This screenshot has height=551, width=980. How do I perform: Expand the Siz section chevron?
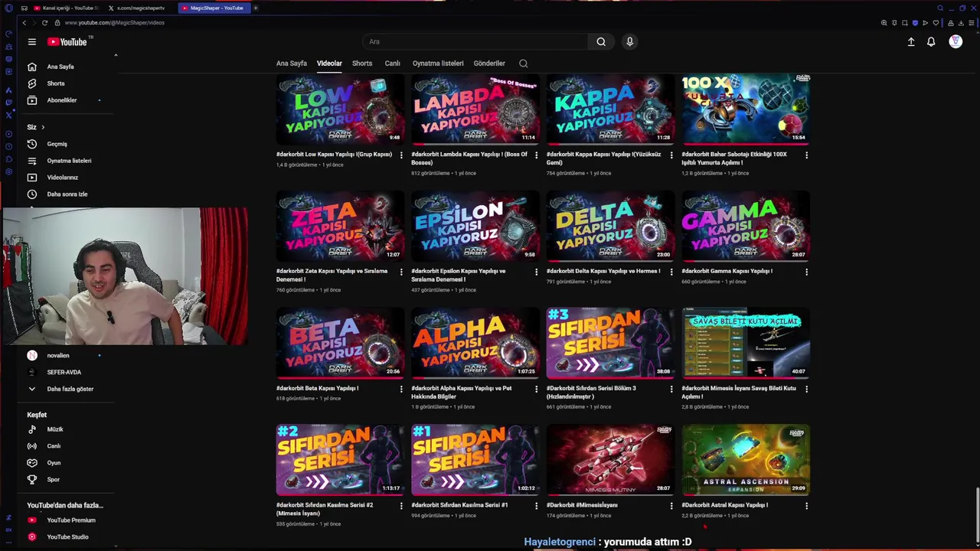click(x=43, y=127)
